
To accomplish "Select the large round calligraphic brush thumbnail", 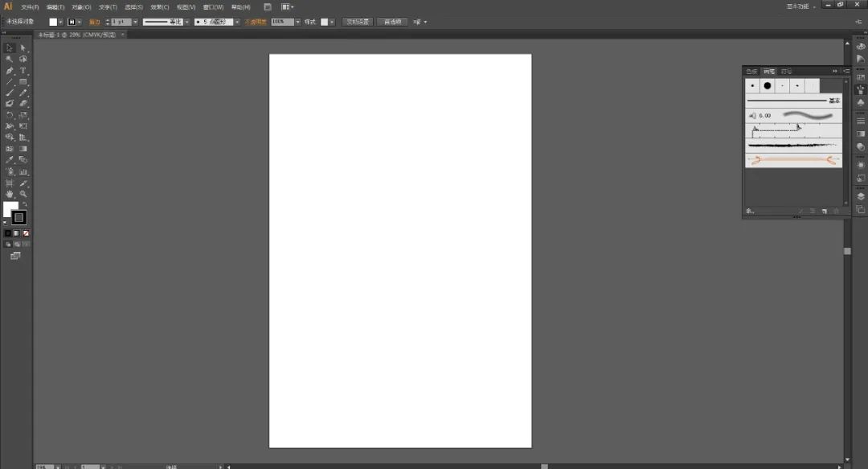I will [768, 85].
